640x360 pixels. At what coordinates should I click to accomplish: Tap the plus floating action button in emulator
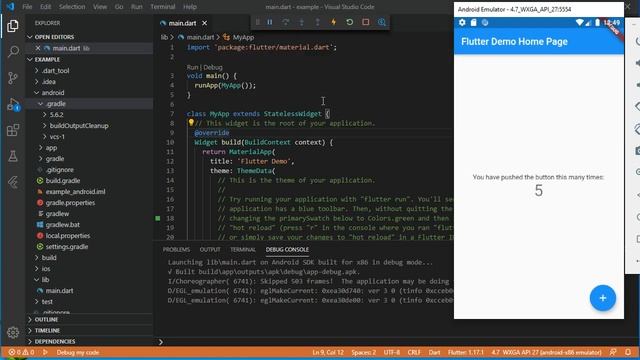[602, 298]
